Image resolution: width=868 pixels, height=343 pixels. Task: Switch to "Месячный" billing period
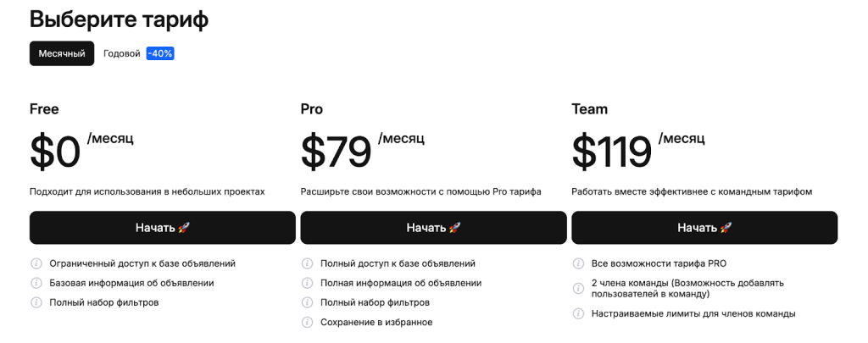point(62,53)
